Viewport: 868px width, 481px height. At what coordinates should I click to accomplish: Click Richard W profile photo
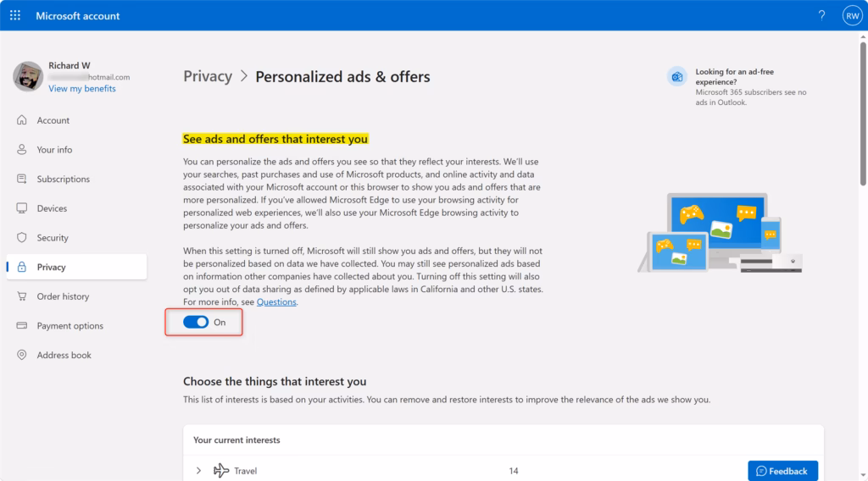pos(28,76)
